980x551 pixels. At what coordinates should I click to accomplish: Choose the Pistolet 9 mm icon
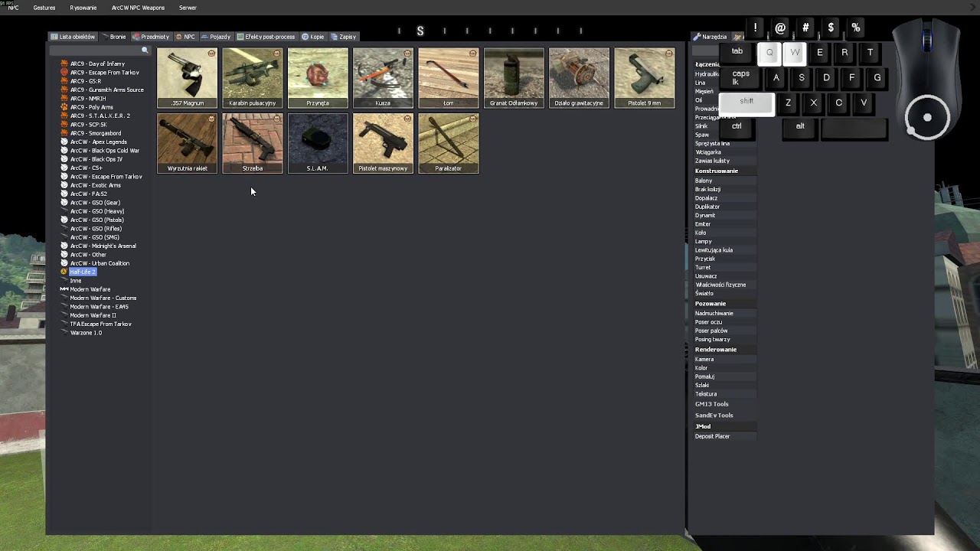645,78
